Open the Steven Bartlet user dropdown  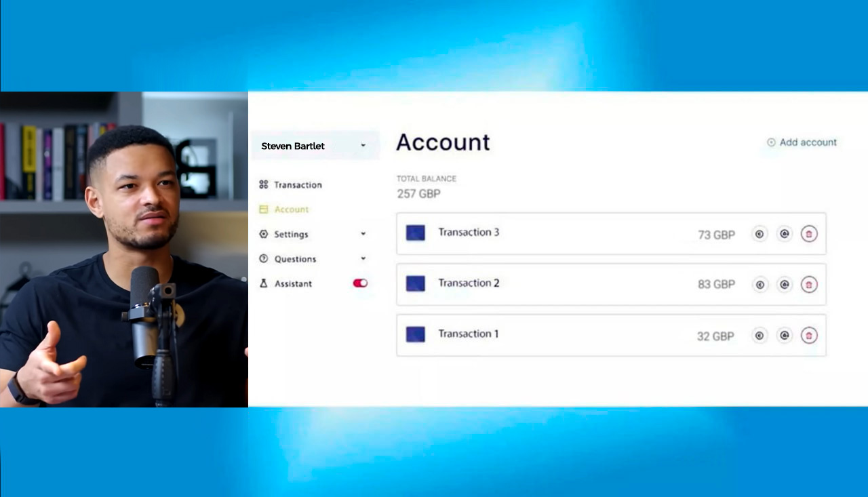315,146
